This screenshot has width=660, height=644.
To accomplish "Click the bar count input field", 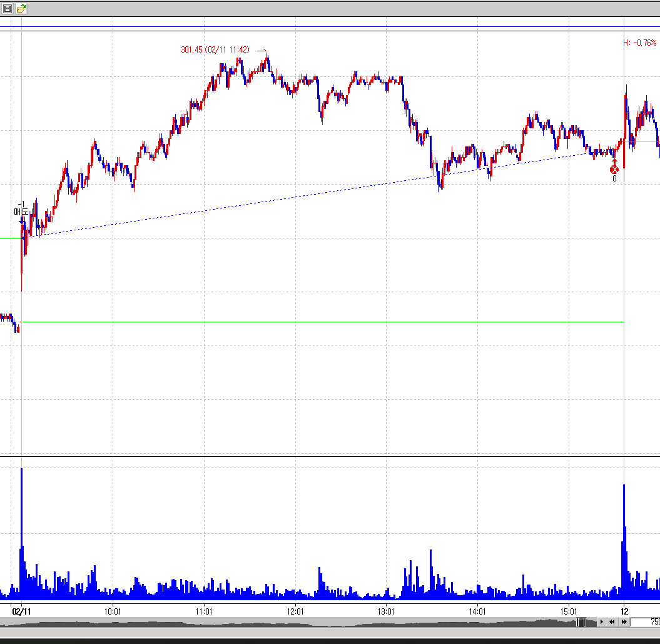I will click(x=646, y=622).
